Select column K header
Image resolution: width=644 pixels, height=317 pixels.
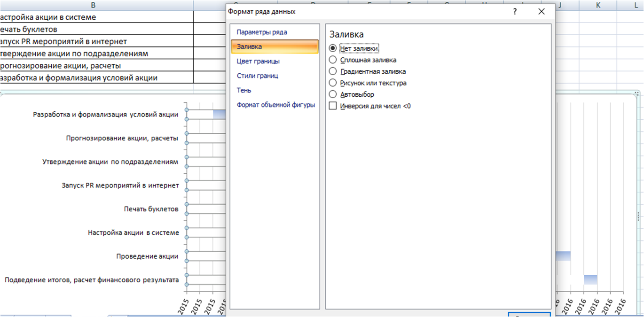tap(598, 5)
